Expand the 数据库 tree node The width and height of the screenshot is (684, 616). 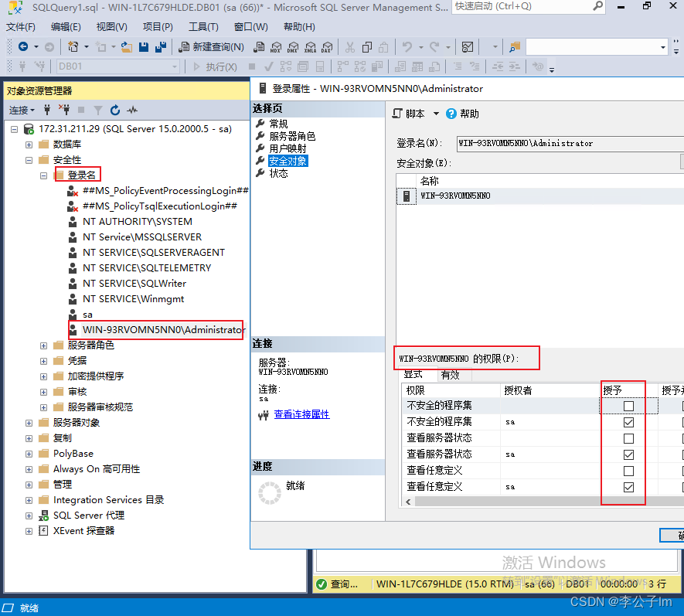pyautogui.click(x=29, y=145)
